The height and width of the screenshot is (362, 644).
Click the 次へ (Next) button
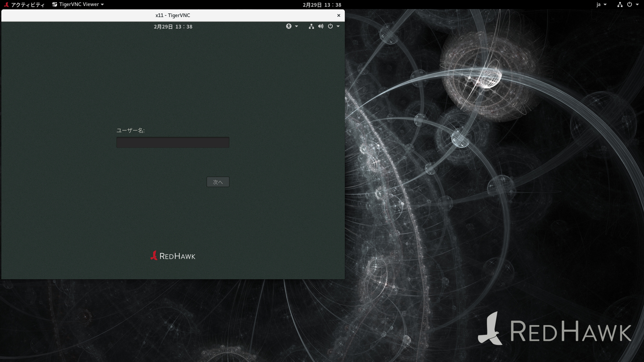[218, 182]
